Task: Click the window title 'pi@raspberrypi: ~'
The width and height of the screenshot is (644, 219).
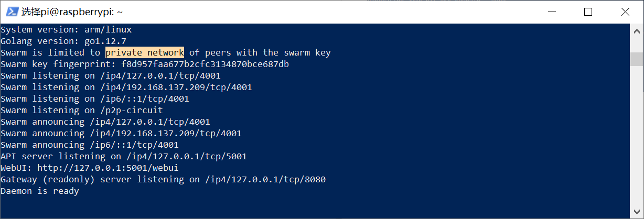Action: click(72, 12)
